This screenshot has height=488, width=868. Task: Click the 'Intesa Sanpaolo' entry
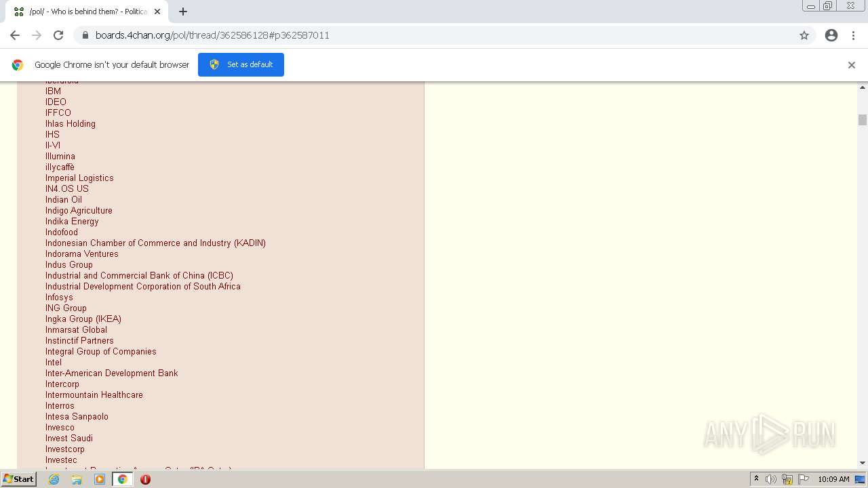[x=77, y=416]
